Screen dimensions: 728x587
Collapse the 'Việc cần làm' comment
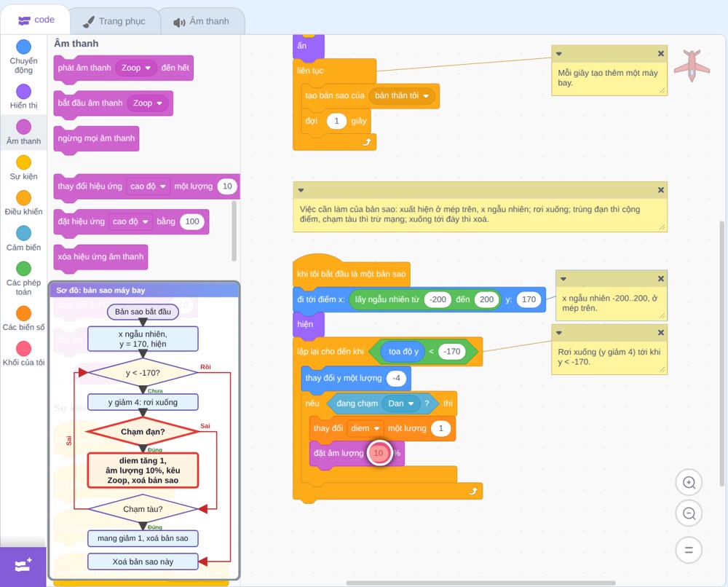(301, 190)
